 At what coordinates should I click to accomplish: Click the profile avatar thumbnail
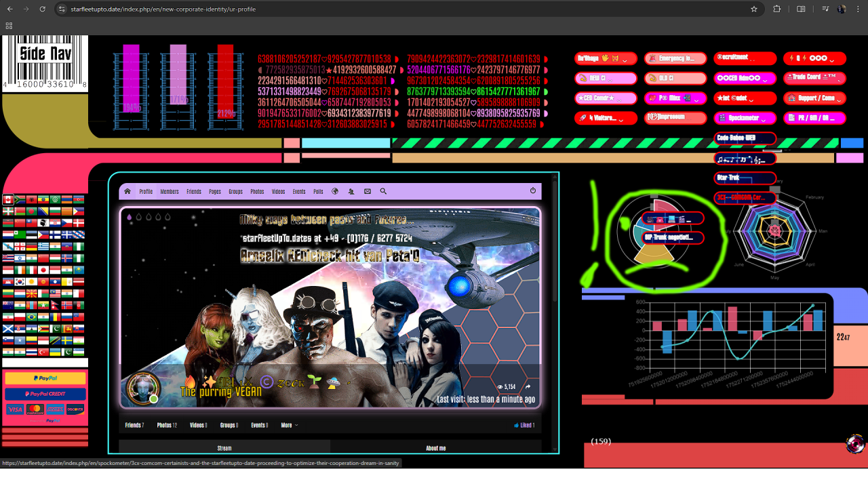coord(143,388)
